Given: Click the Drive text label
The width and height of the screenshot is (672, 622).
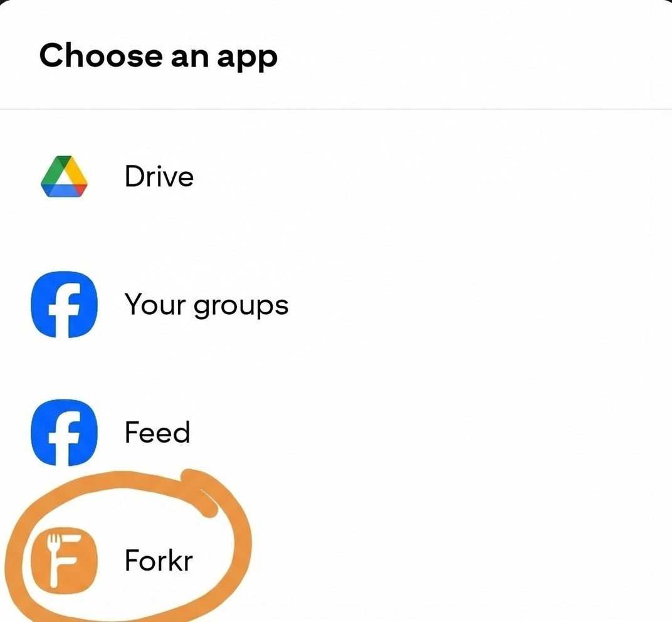Looking at the screenshot, I should [159, 177].
